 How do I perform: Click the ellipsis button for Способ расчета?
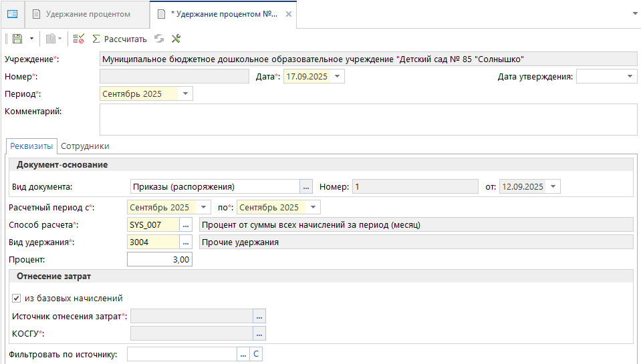coord(186,225)
